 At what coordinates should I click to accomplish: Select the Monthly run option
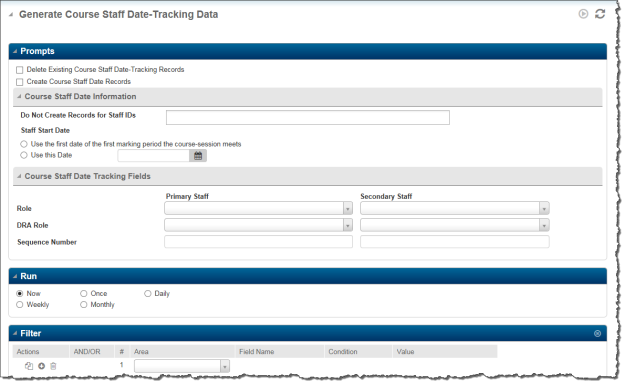coord(84,305)
